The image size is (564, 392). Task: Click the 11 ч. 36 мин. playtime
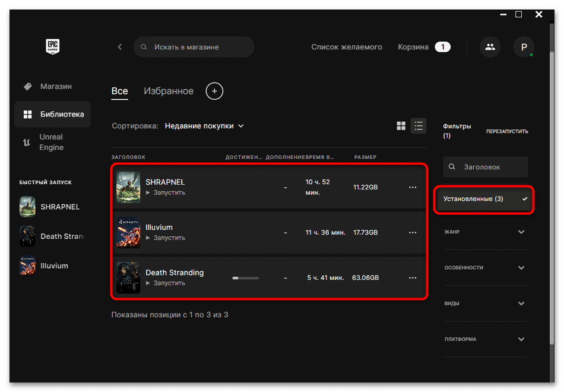[325, 233]
